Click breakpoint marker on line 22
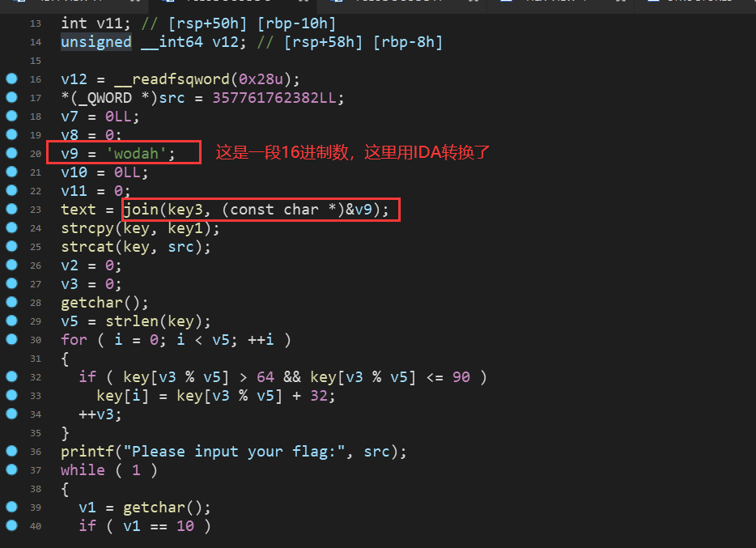756x548 pixels. [x=11, y=190]
